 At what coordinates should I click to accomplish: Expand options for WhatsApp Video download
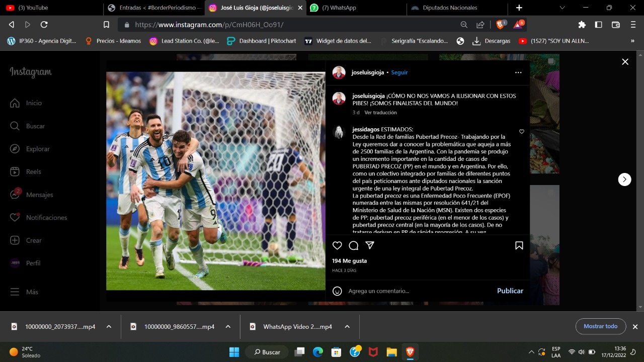[x=347, y=327]
